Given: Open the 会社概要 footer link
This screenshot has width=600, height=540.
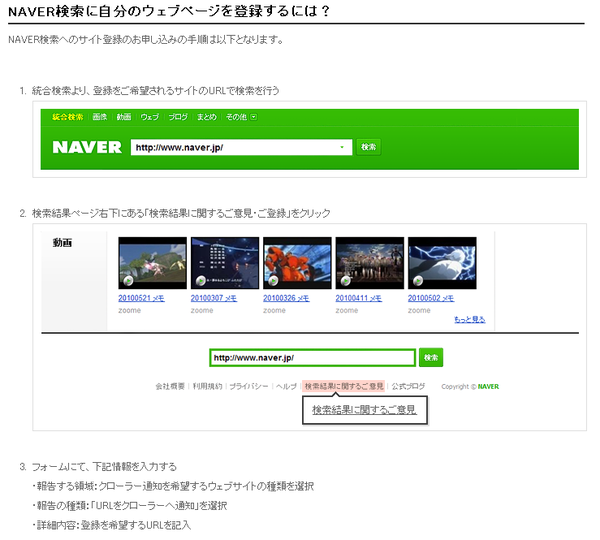Looking at the screenshot, I should (170, 386).
